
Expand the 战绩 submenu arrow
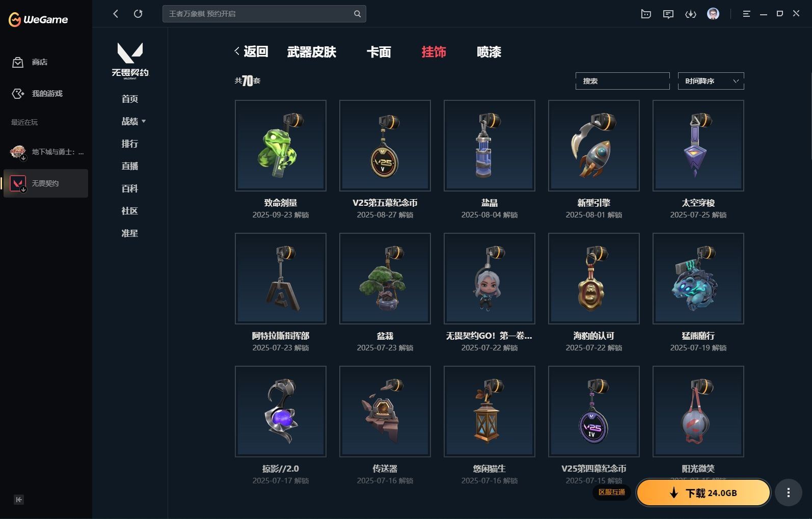tap(144, 121)
